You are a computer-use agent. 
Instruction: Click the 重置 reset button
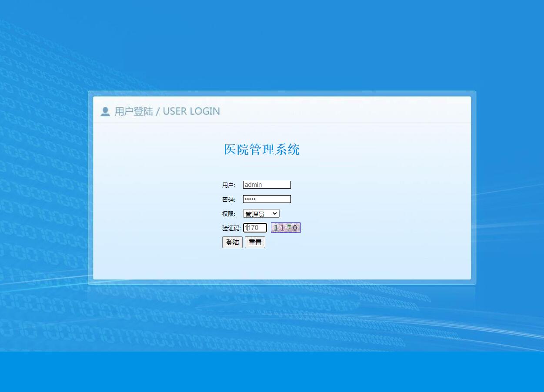point(255,242)
